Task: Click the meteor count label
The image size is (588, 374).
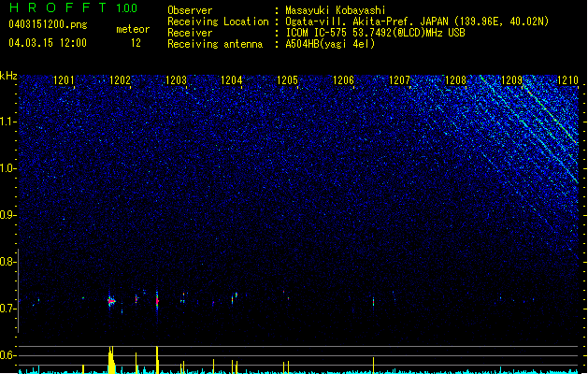Action: click(133, 29)
